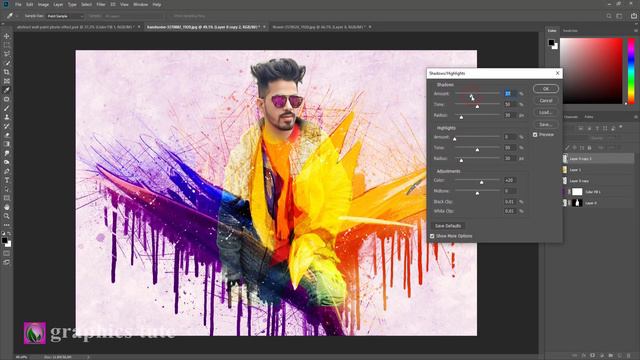Select the Zoom tool
This screenshot has width=640, height=360.
coord(7,216)
